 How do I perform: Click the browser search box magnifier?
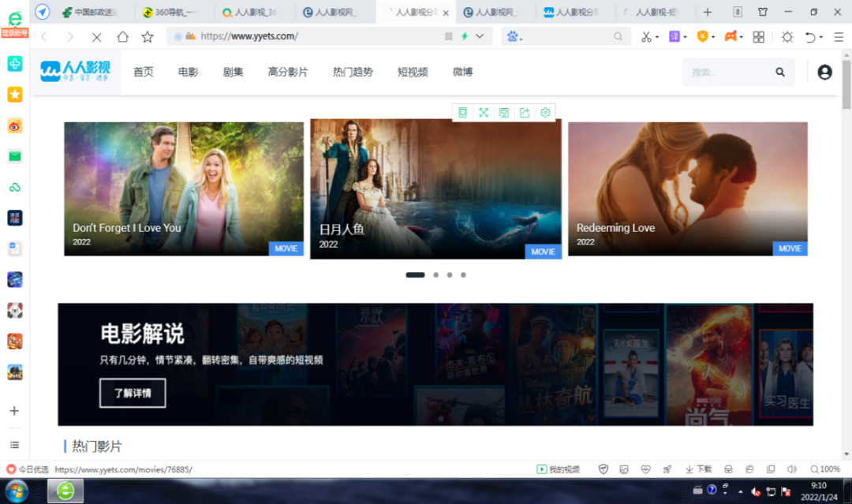click(x=618, y=36)
